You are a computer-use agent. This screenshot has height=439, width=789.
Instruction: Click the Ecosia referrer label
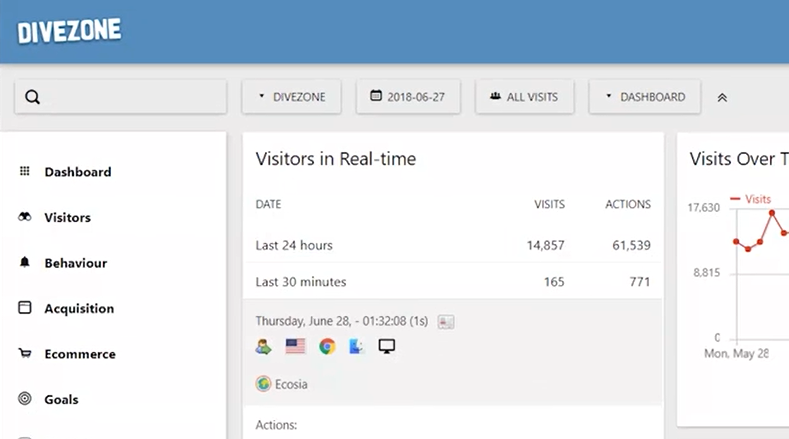291,385
